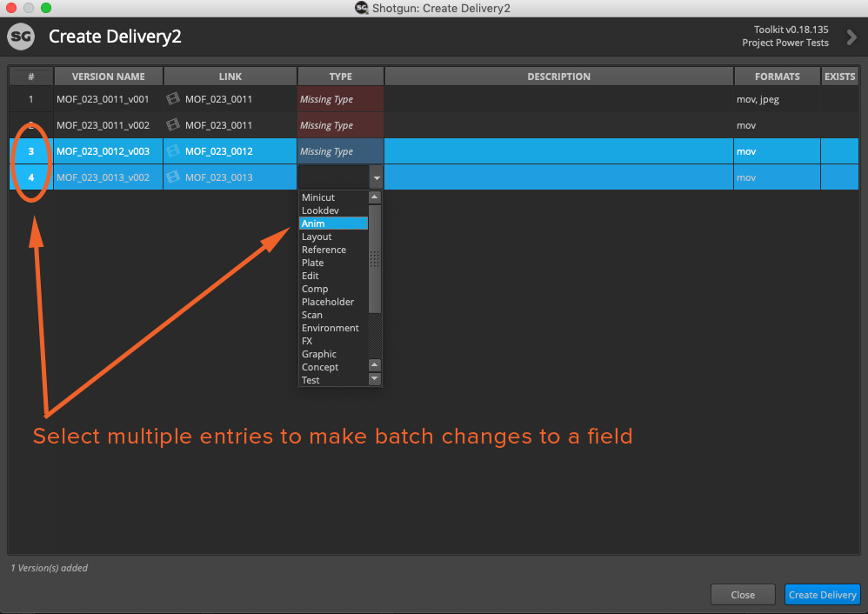The width and height of the screenshot is (868, 614).
Task: Click the Shotgun SG logo icon
Action: pyautogui.click(x=21, y=37)
